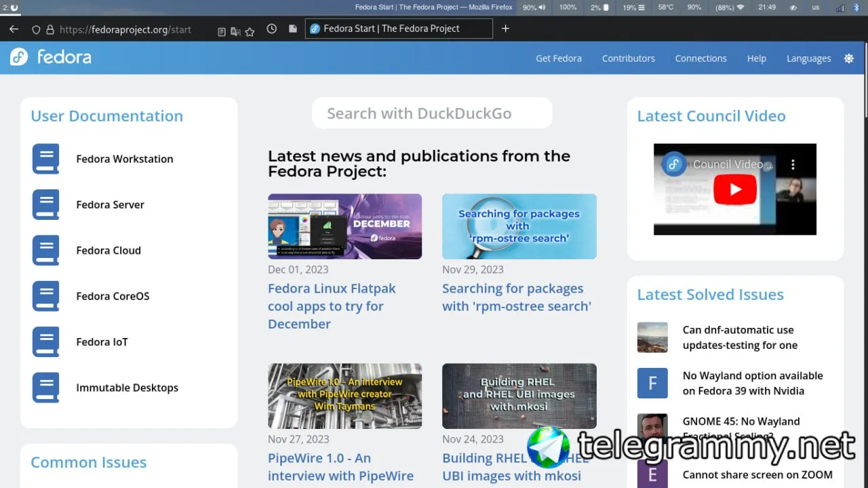Click the Wi-Fi 88% indicator in status bar
Viewport: 868px width, 488px height.
(x=730, y=7)
